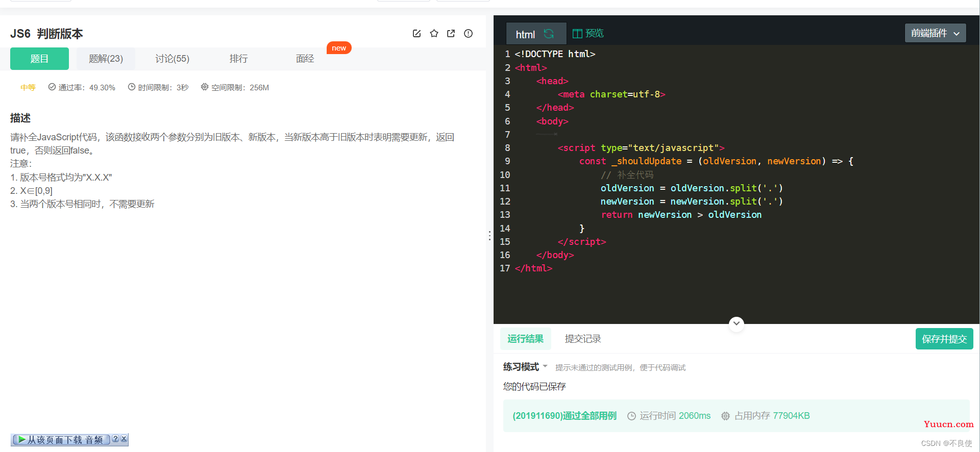
Task: Click the clock icon by 时间限制
Action: [132, 87]
